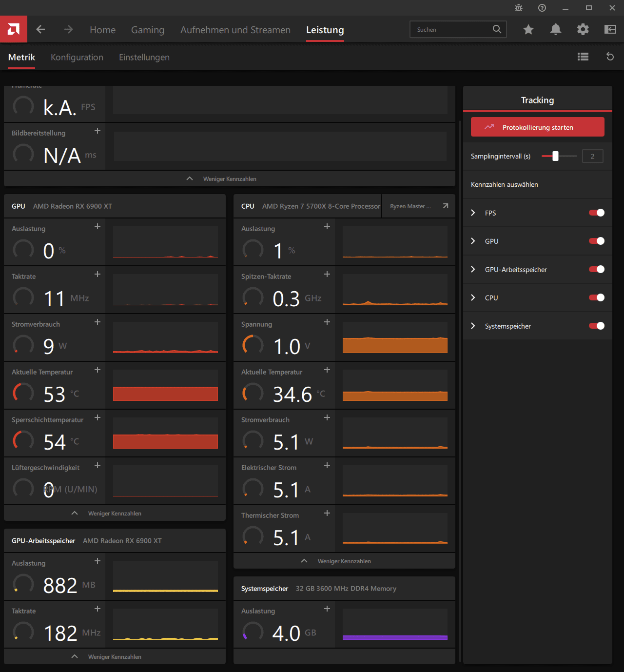This screenshot has height=672, width=624.
Task: Open the Home tab
Action: click(x=103, y=30)
